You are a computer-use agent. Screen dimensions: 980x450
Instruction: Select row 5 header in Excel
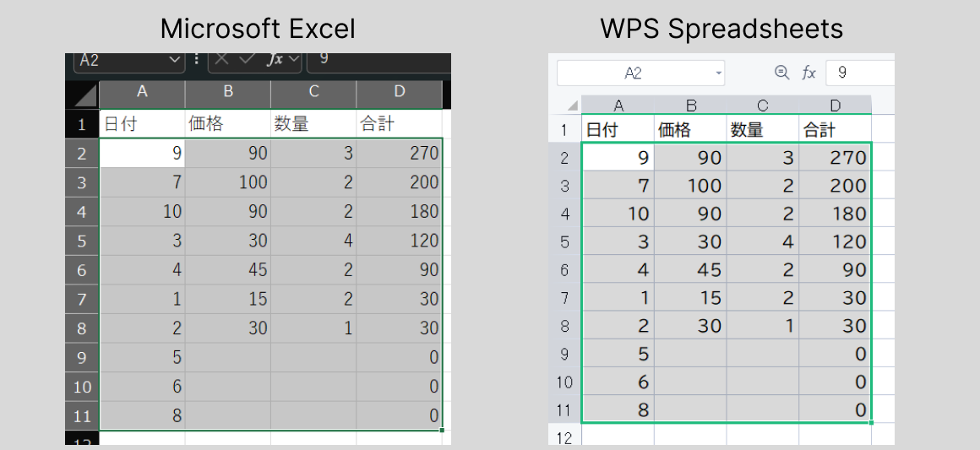[82, 241]
